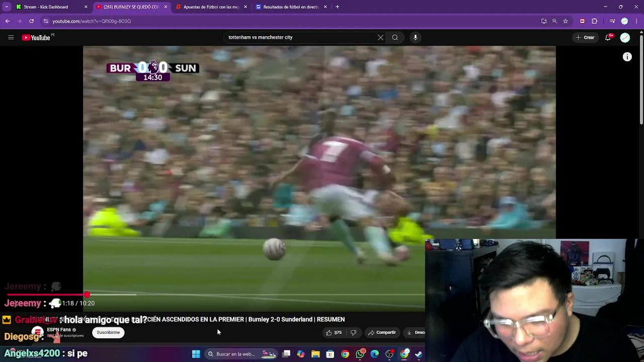Open the browser zoom magnifier icon
The height and width of the screenshot is (362, 644).
(x=554, y=21)
